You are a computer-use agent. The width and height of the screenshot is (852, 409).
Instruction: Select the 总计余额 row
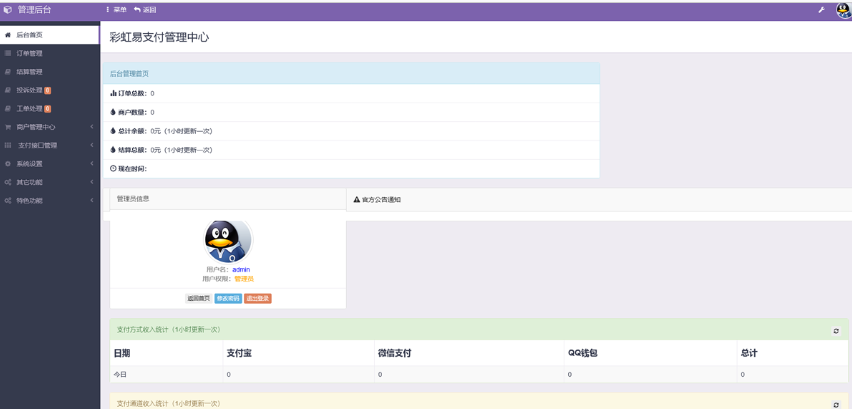351,131
